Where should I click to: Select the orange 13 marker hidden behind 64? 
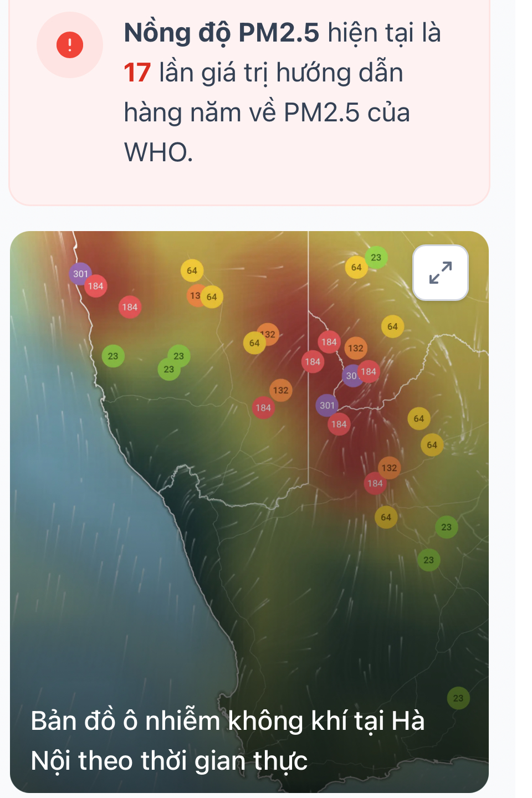[194, 296]
